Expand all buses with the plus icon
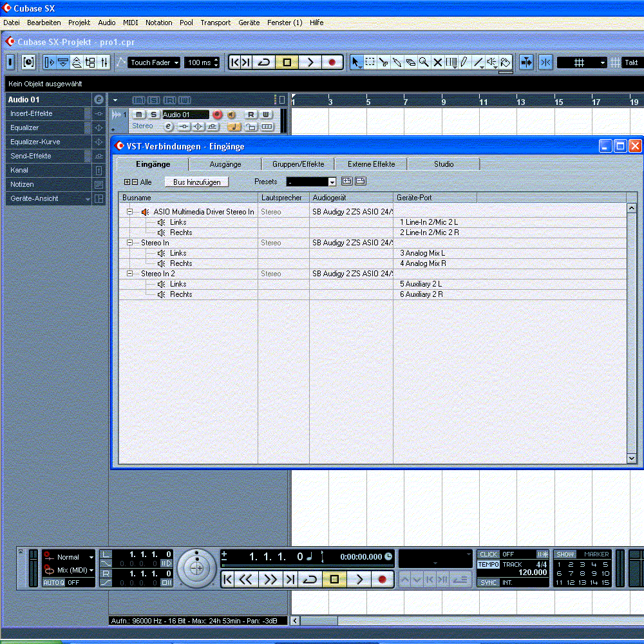 tap(128, 182)
